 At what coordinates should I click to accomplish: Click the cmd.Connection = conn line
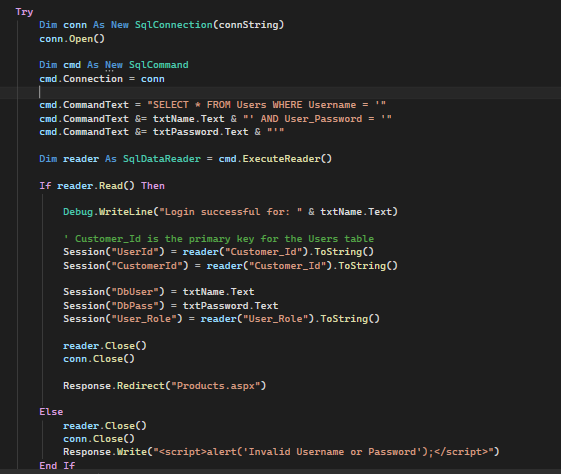point(102,79)
